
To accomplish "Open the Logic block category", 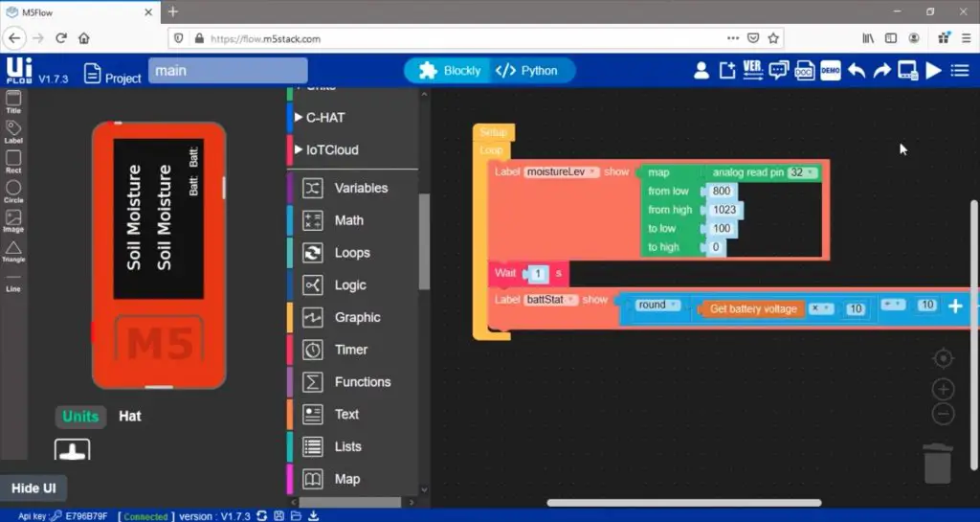I will click(x=349, y=285).
